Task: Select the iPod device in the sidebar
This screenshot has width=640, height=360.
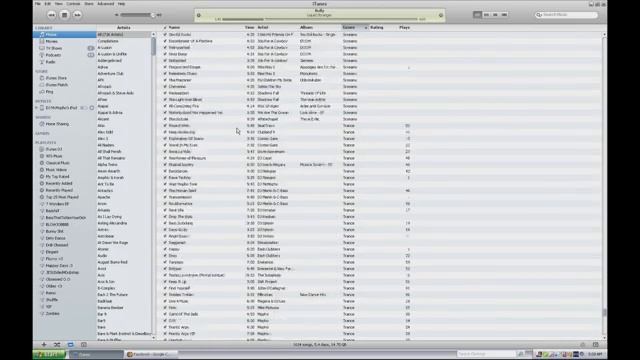Action: click(61, 108)
